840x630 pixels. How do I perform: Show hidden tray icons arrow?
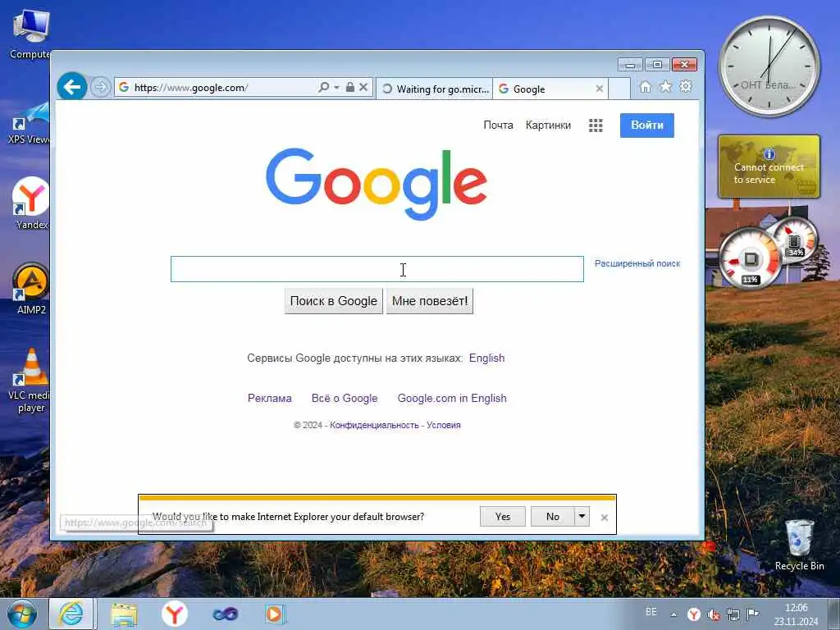(673, 614)
